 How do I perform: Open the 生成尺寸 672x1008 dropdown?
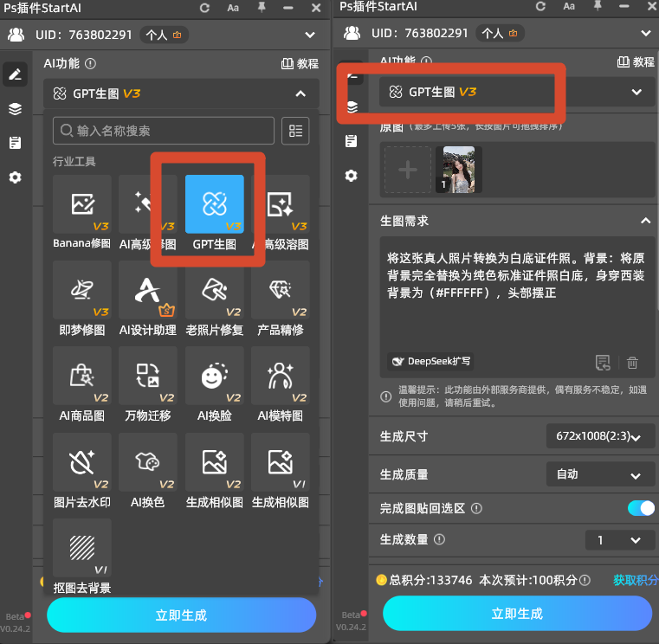click(x=600, y=436)
